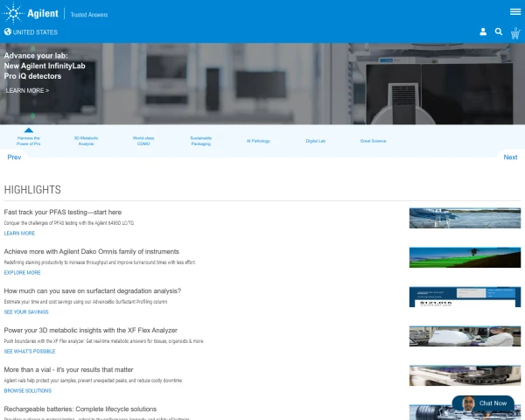Click BROWSE SOLUTIONS link
The image size is (525, 420).
click(x=28, y=390)
